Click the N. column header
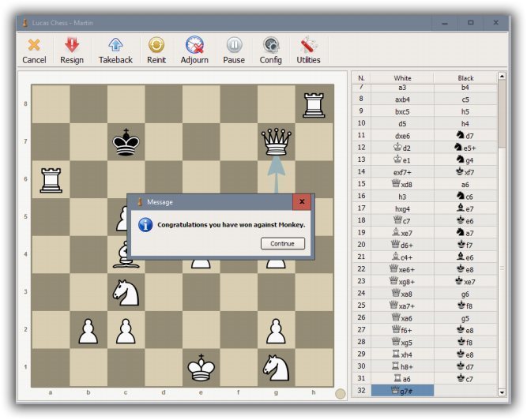This screenshot has height=420, width=527. pos(361,78)
